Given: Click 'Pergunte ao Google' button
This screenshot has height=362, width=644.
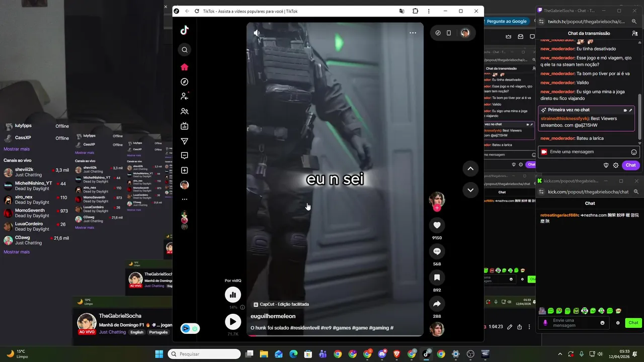Looking at the screenshot, I should click(506, 22).
